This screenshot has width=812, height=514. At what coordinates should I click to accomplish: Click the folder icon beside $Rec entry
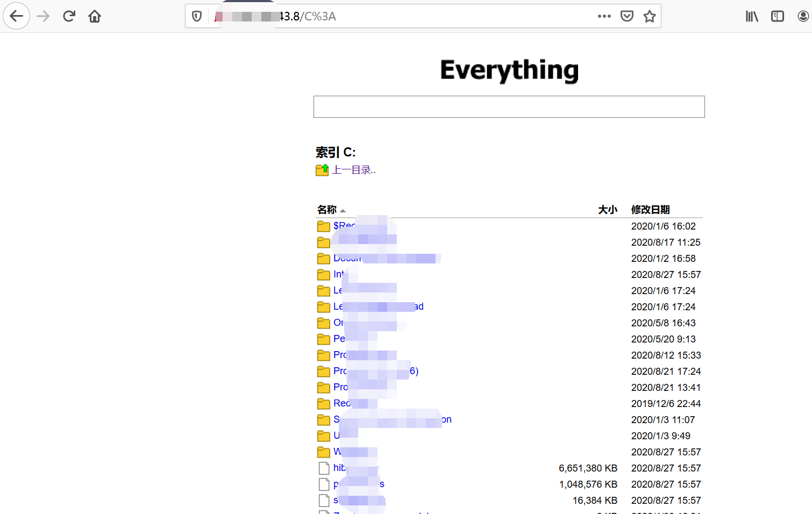(x=324, y=226)
